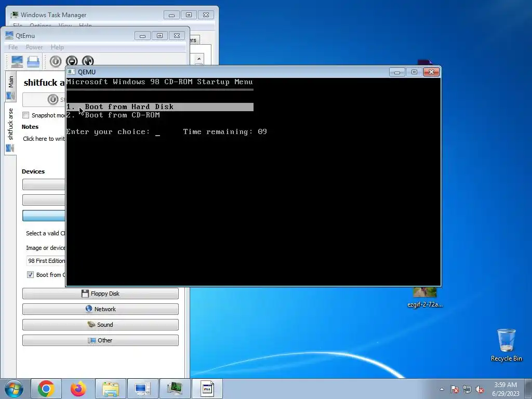Screen dimensions: 532x399
Task: Launch Firefox from the taskbar
Action: (78, 389)
